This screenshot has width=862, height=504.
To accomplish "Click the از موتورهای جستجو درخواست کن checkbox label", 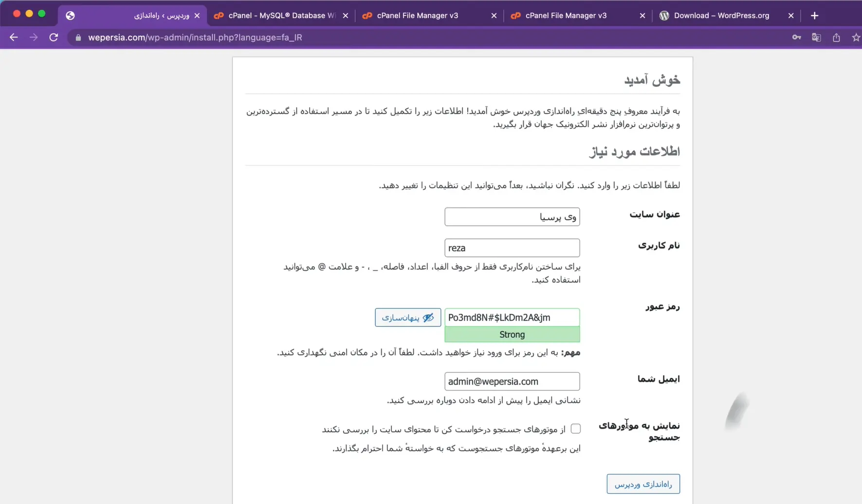I will coord(443,430).
